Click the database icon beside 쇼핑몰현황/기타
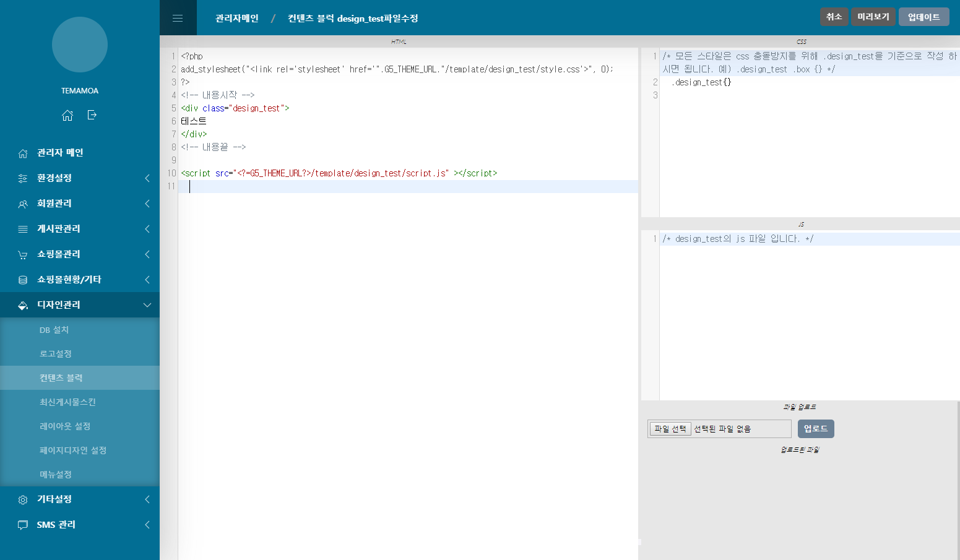Image resolution: width=960 pixels, height=560 pixels. [23, 280]
